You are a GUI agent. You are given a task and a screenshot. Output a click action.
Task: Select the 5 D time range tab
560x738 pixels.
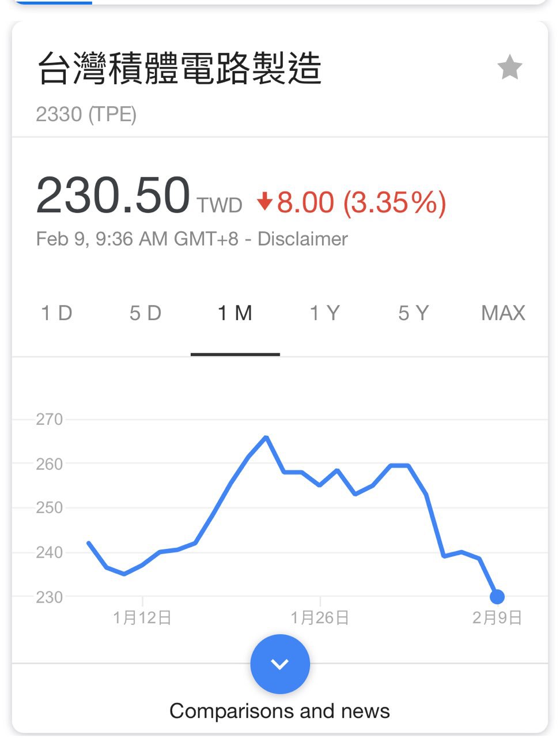tap(145, 313)
